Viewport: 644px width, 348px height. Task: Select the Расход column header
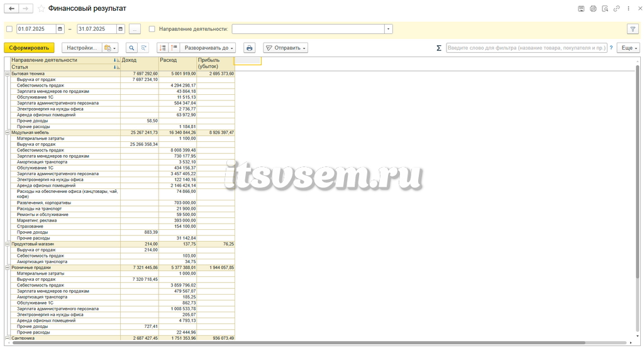[178, 63]
